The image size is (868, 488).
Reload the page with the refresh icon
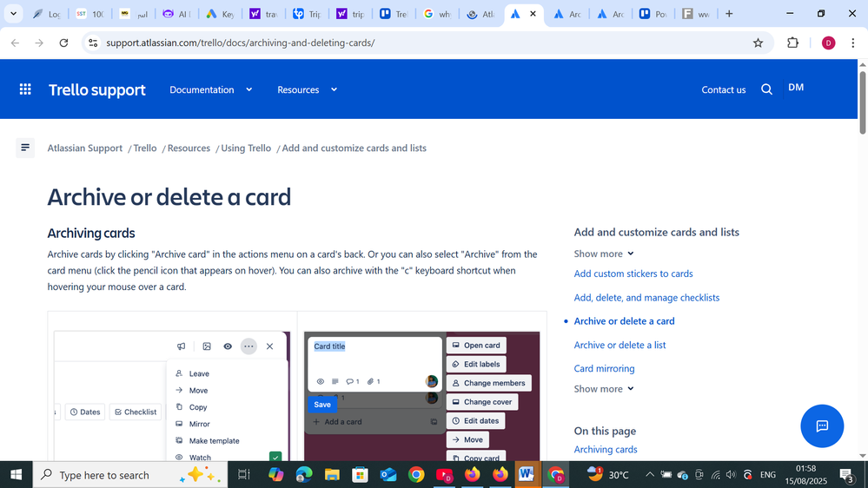tap(63, 43)
